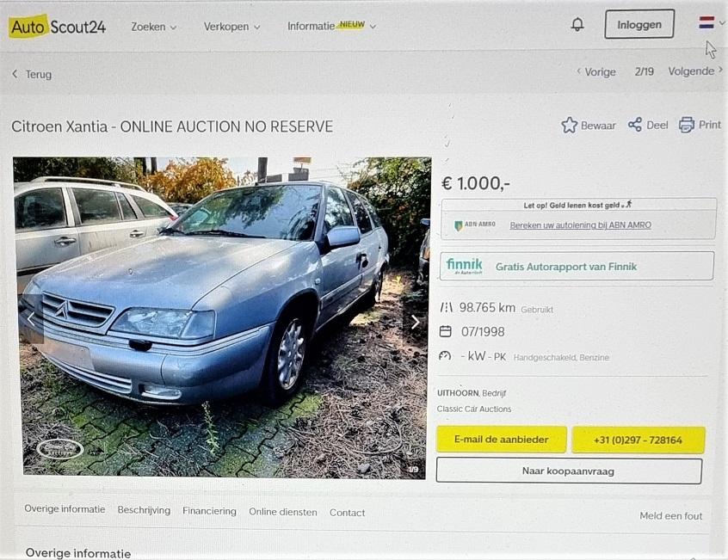Share the listing via the Deel icon

635,125
